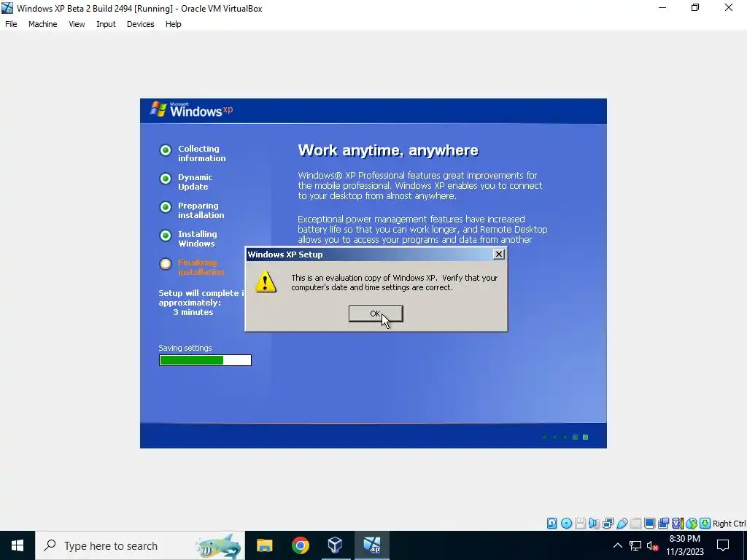Click the yellow warning icon in the dialog
Viewport: 747px width, 560px height.
266,282
